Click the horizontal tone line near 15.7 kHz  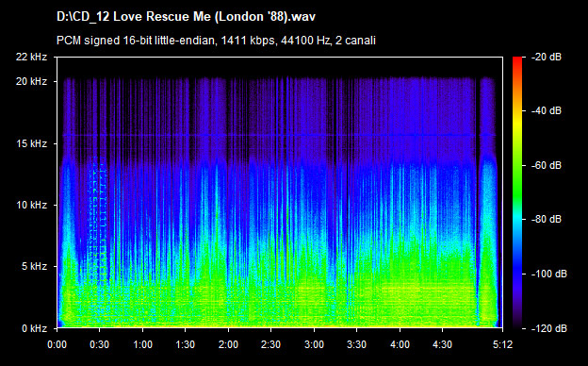(279, 135)
